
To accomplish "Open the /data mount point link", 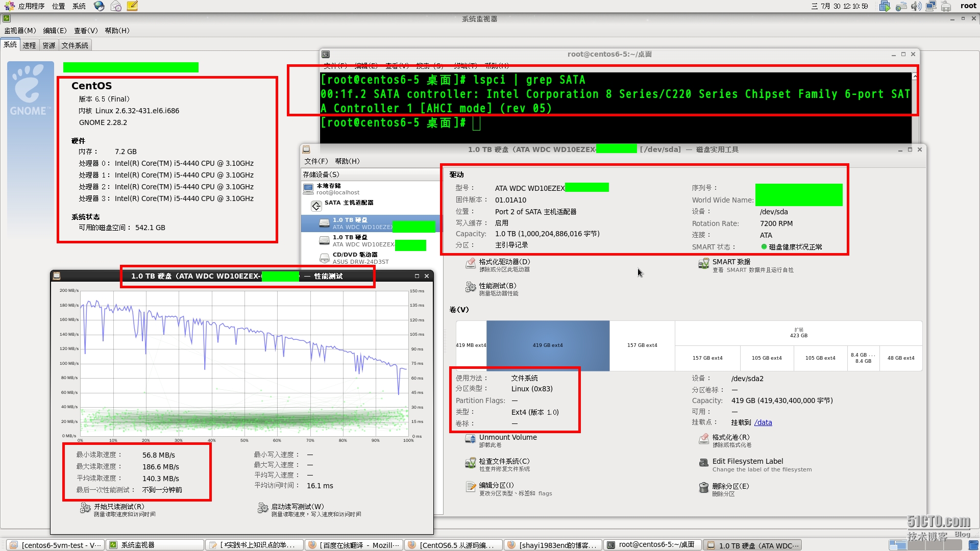I will click(763, 422).
